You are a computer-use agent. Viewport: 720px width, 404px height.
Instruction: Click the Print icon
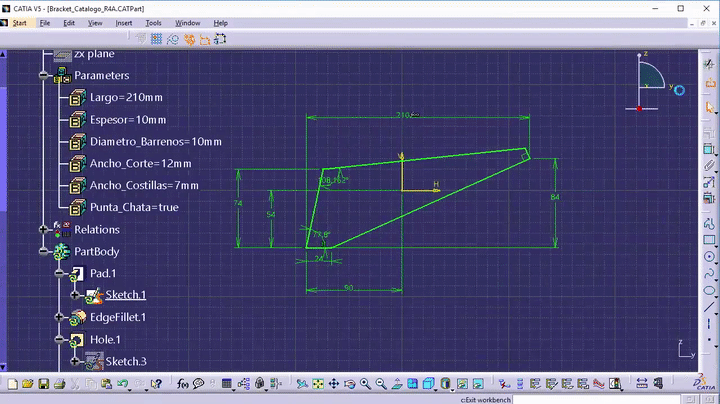pyautogui.click(x=59, y=384)
